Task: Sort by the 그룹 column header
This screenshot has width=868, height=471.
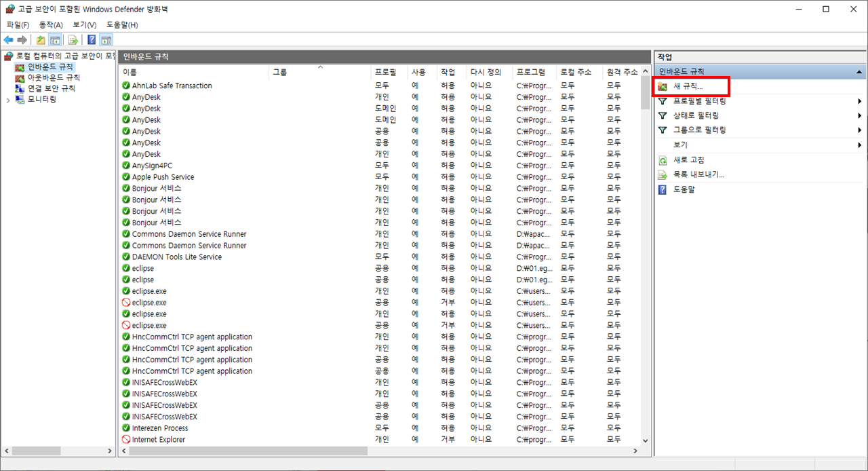Action: 320,72
